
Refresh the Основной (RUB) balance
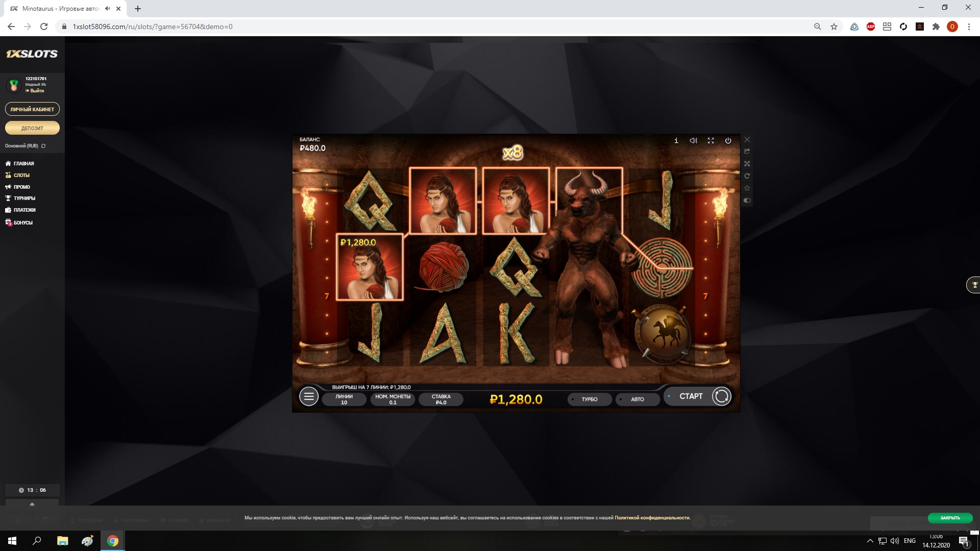(43, 146)
